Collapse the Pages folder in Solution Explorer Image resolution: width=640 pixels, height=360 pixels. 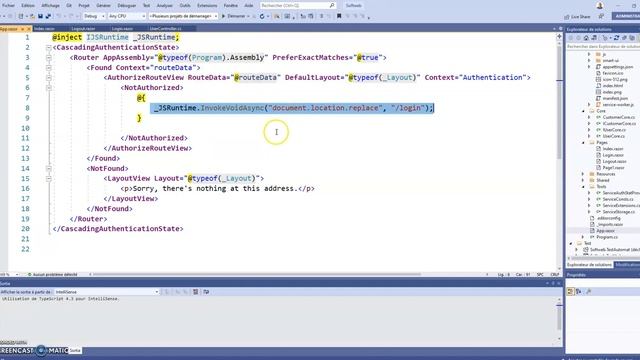pos(583,143)
